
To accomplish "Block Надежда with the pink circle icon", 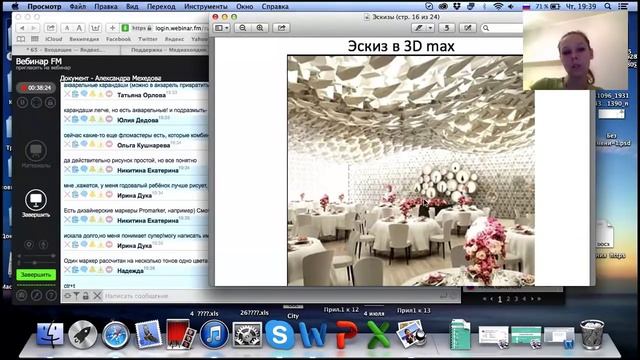I will coord(109,270).
